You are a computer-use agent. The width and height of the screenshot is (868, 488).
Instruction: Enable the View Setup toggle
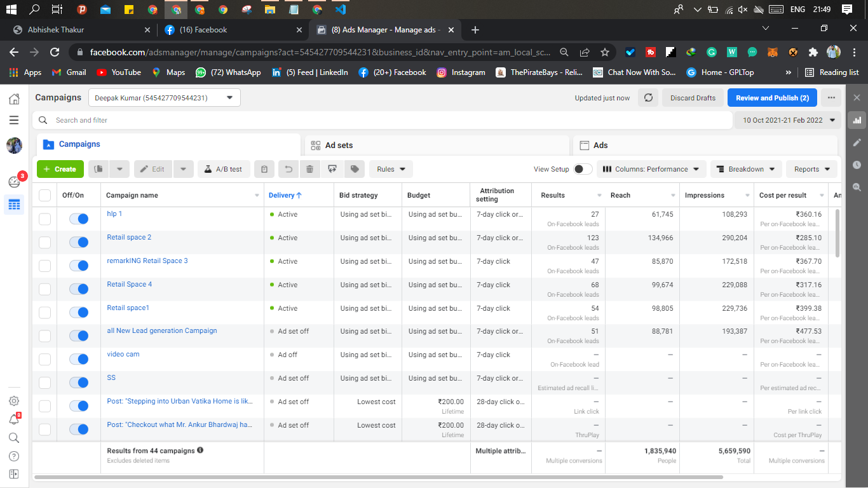click(582, 169)
